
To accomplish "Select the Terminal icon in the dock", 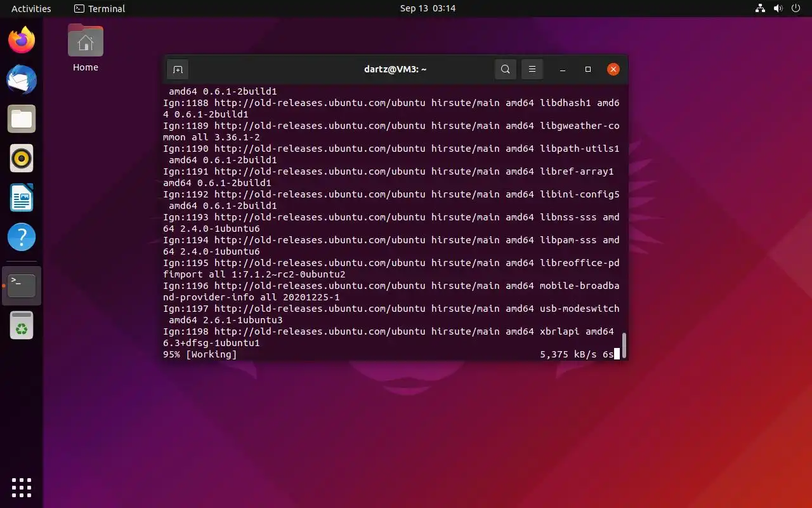I will click(22, 286).
